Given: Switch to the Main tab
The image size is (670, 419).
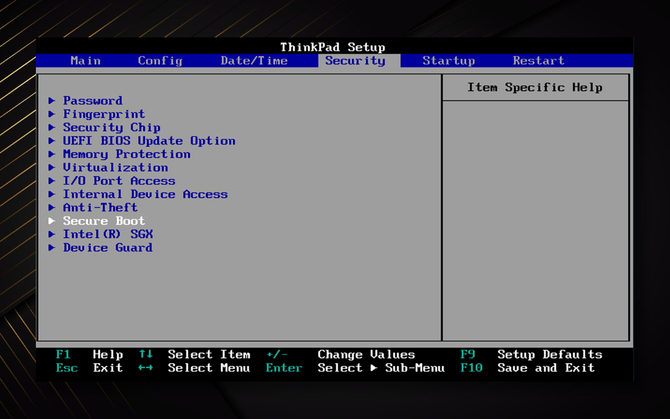Looking at the screenshot, I should click(85, 61).
